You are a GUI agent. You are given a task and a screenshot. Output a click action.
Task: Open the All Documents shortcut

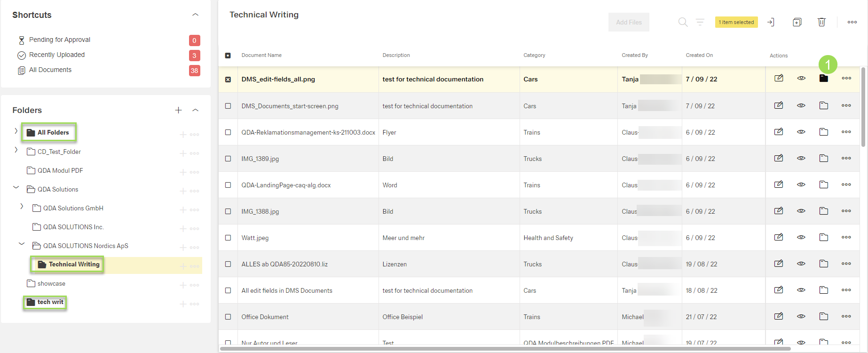[x=50, y=70]
